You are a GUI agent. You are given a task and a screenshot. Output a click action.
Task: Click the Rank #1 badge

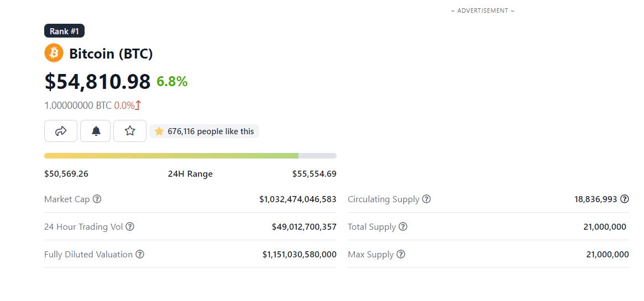click(x=64, y=31)
